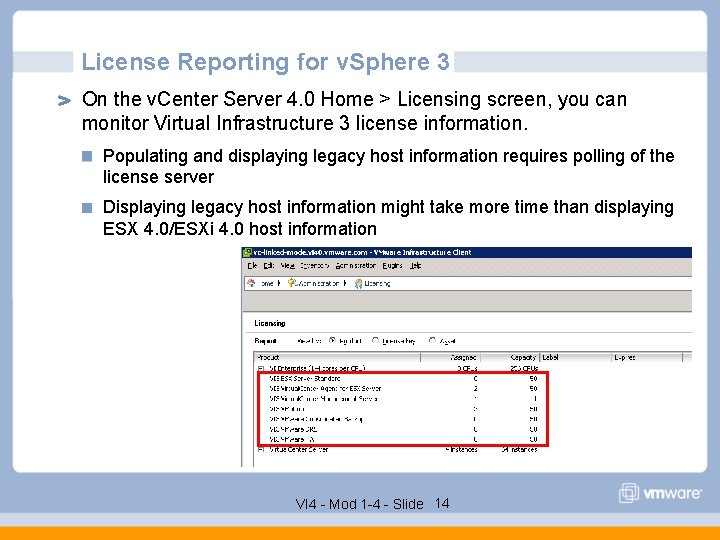Click the Administration breadcrumb label
Image resolution: width=720 pixels, height=540 pixels.
[x=318, y=283]
